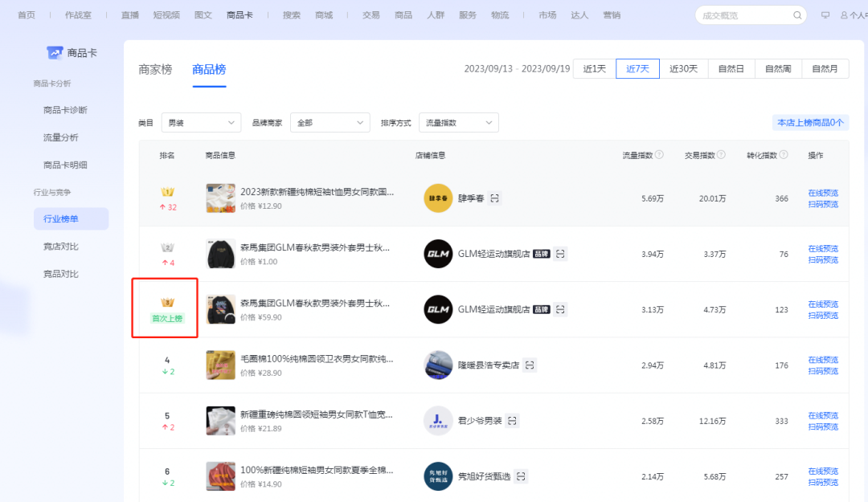Viewport: 868px width, 502px height.
Task: Open the 类目 category dropdown showing 男装
Action: pos(201,122)
